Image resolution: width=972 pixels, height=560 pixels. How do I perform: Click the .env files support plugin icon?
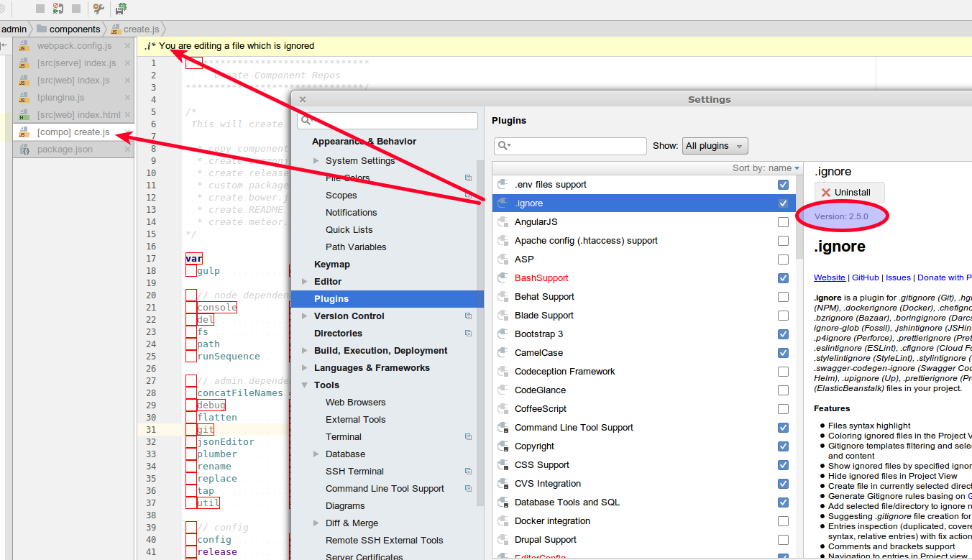coord(503,185)
